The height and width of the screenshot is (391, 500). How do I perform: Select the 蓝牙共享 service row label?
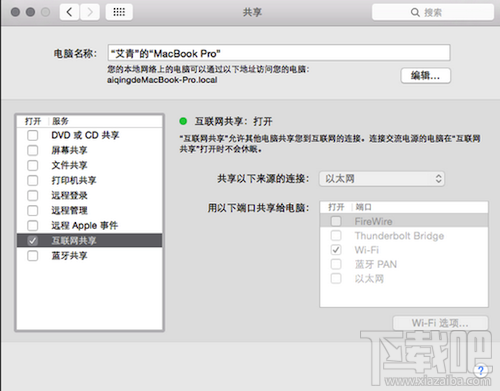tap(69, 256)
